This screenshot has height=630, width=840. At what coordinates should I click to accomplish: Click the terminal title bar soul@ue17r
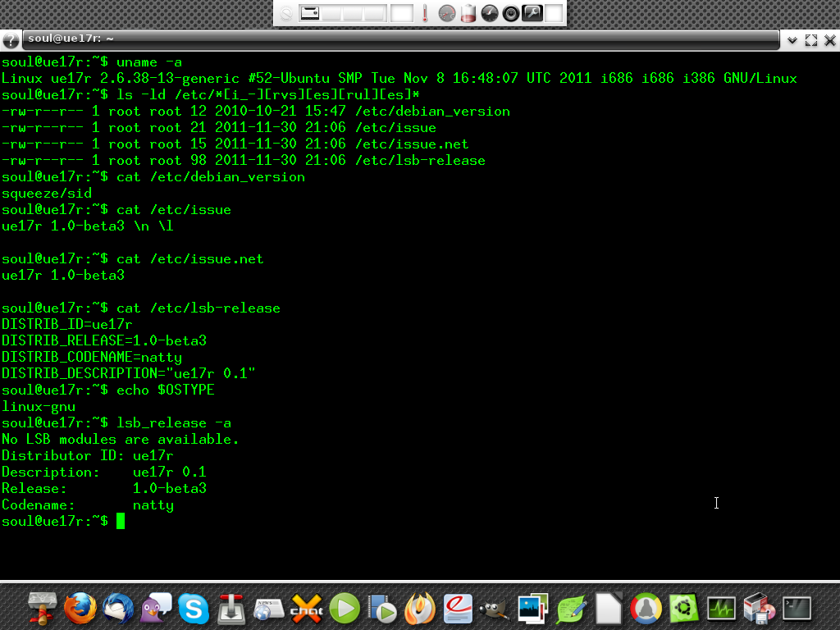point(400,39)
